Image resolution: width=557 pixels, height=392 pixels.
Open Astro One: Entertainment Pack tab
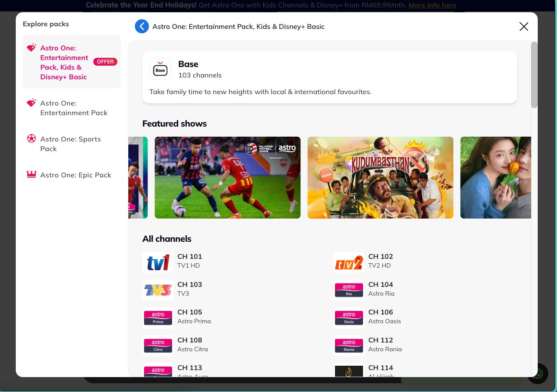(74, 108)
